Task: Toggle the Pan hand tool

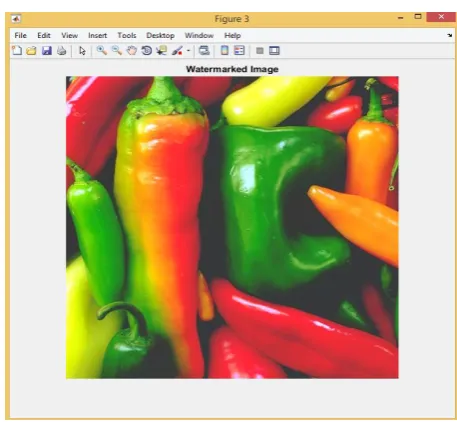Action: [132, 51]
